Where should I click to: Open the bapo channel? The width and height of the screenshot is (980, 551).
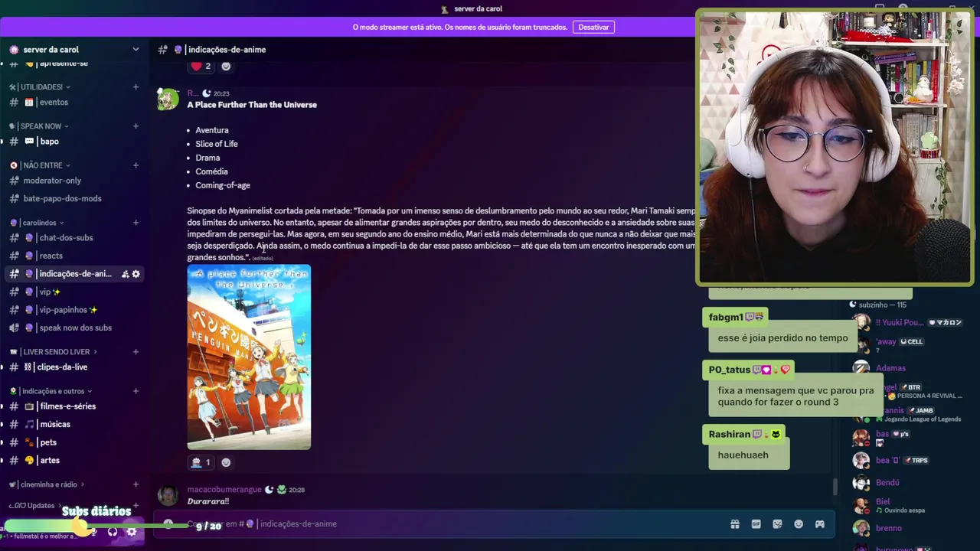[73, 142]
